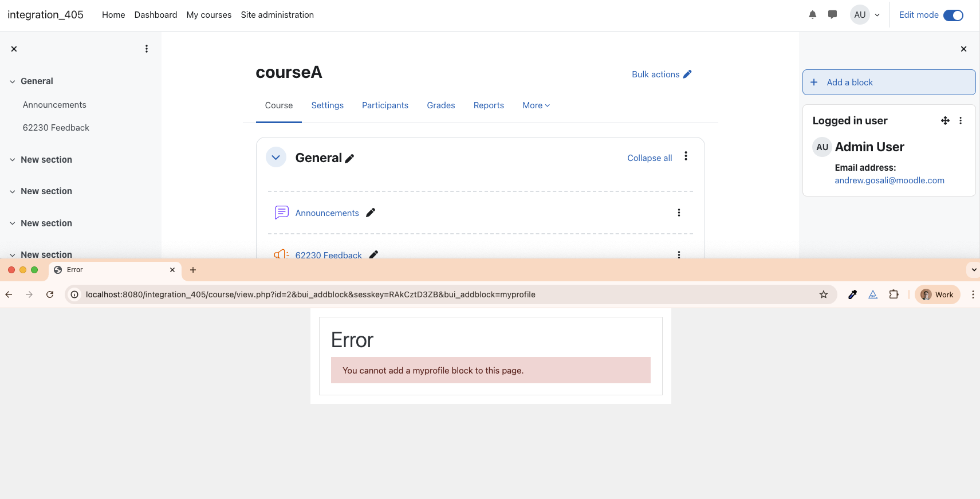Toggle the Edit mode switch
Screen dimensions: 980x499
[953, 15]
